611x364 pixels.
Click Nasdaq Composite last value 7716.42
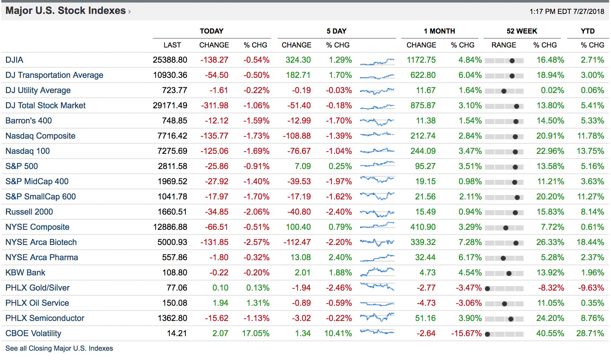tap(172, 136)
